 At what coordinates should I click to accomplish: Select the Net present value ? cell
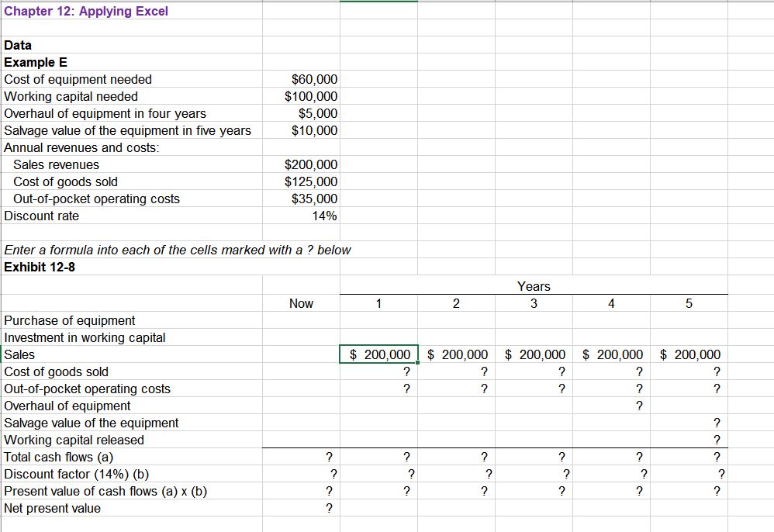click(301, 508)
